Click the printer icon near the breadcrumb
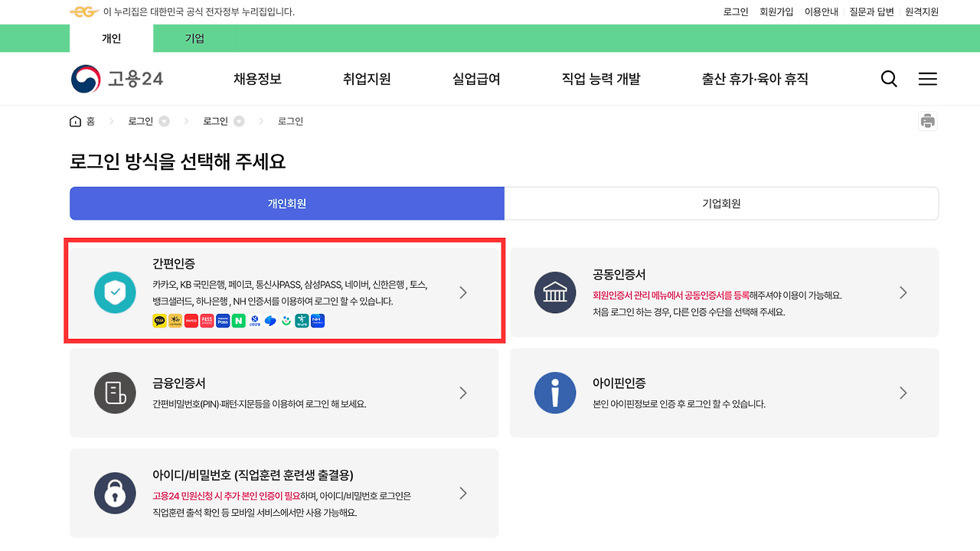Screen dimensions: 980x551 [927, 120]
